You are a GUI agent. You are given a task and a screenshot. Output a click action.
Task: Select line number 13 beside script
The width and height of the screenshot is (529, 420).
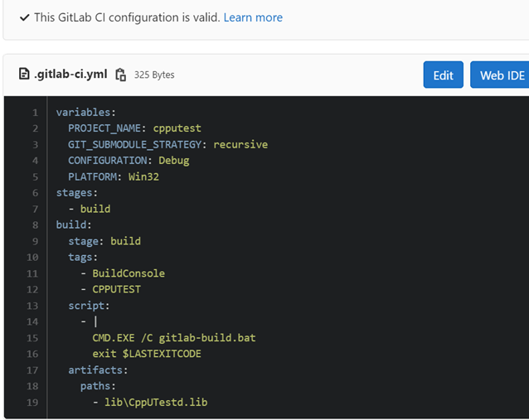coord(32,306)
